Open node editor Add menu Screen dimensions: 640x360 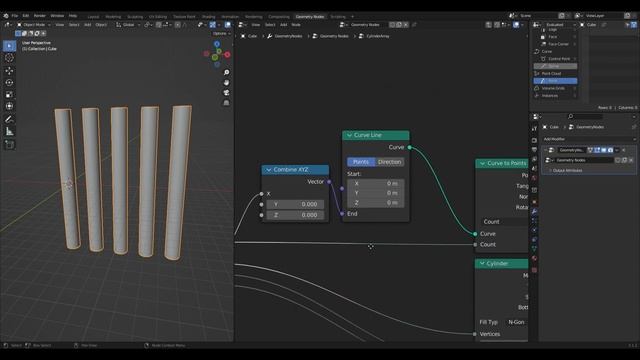point(283,25)
